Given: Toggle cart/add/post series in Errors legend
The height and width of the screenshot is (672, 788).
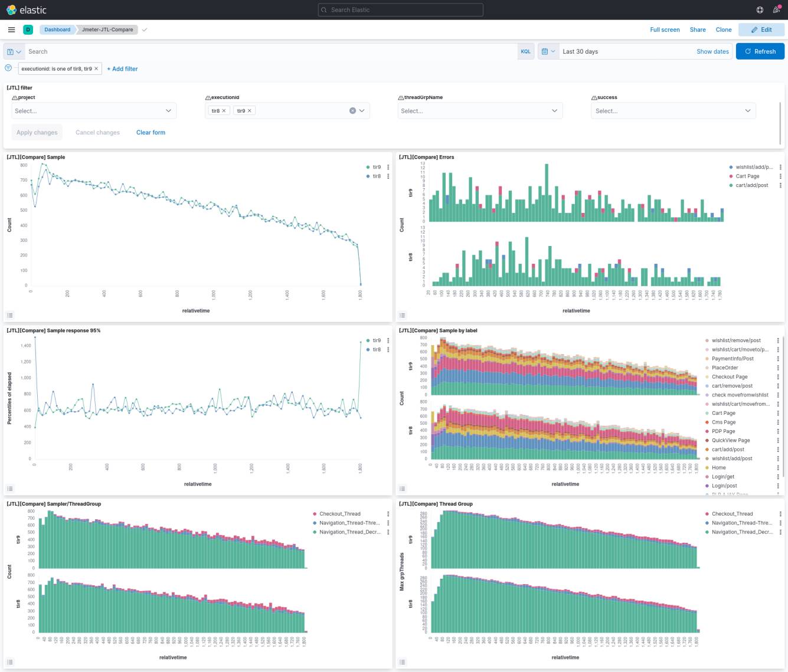Looking at the screenshot, I should click(x=752, y=185).
